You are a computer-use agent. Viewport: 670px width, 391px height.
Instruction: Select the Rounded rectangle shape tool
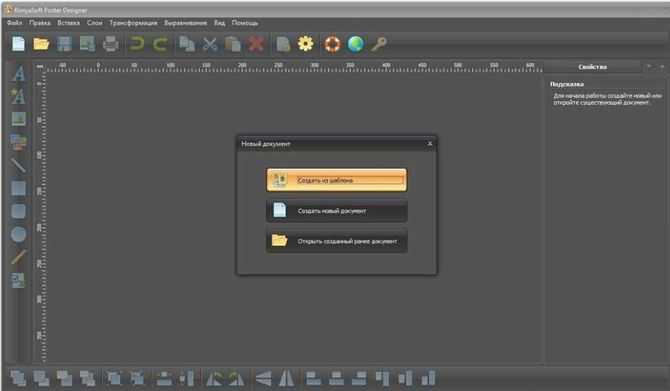[18, 211]
